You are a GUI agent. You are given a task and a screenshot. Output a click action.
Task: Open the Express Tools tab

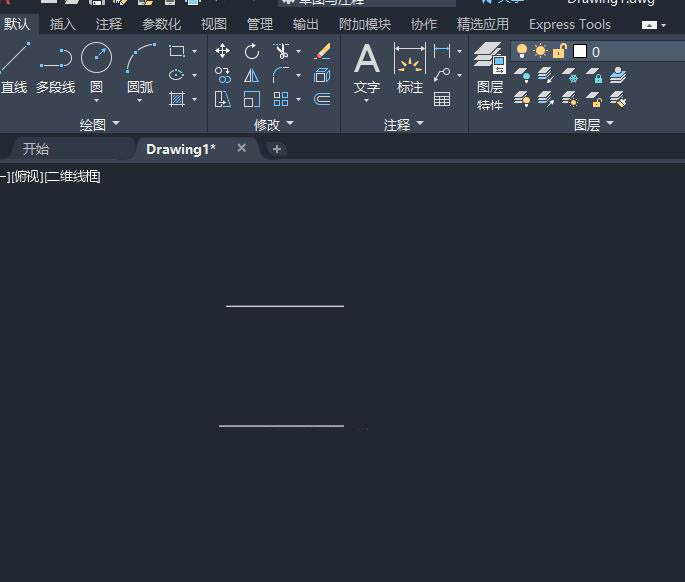coord(570,24)
